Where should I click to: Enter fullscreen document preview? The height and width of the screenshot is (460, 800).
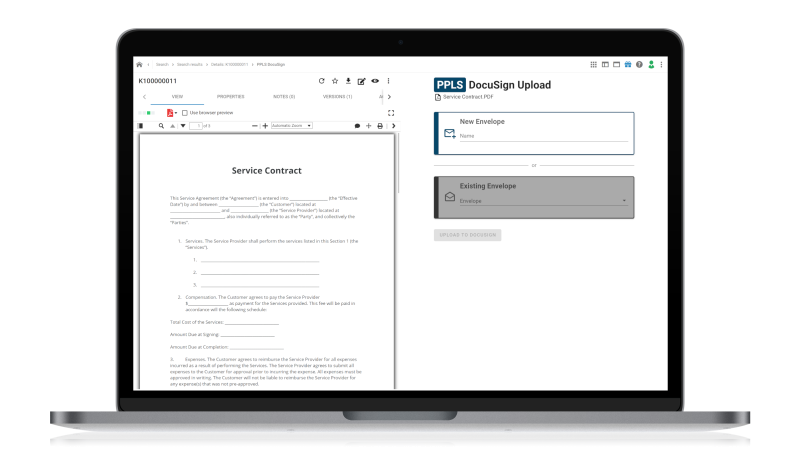[x=391, y=113]
